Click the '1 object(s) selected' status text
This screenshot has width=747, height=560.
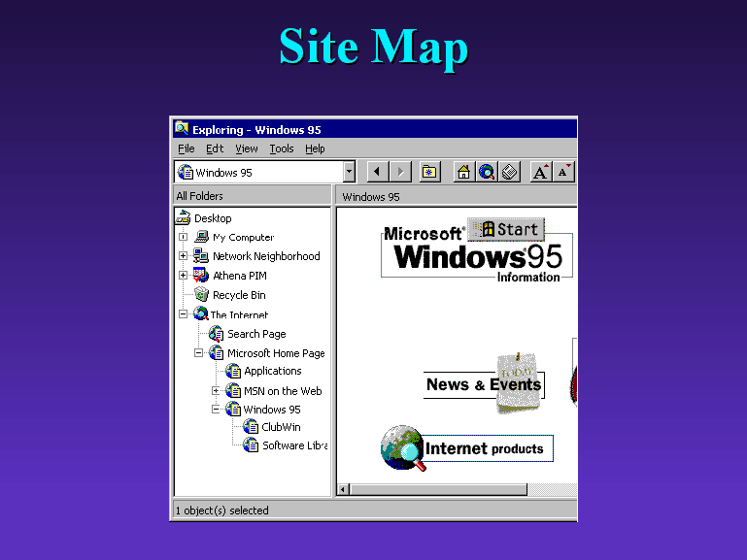click(222, 511)
